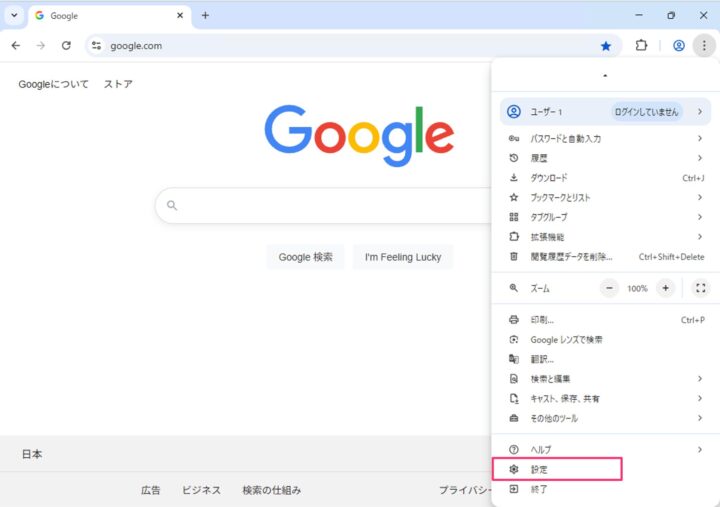The height and width of the screenshot is (507, 720).
Task: Click the back navigation arrow
Action: (x=16, y=45)
